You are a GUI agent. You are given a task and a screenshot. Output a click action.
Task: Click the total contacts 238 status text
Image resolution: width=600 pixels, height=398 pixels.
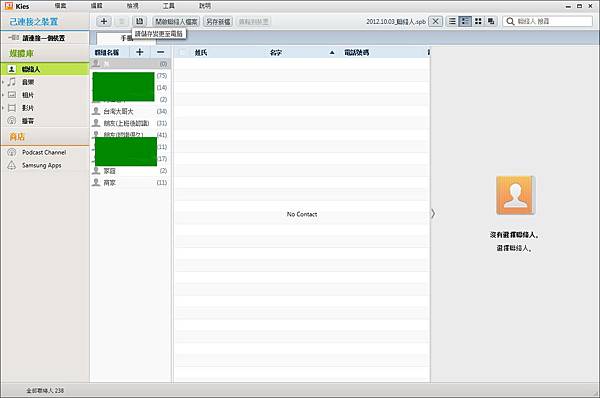45,390
